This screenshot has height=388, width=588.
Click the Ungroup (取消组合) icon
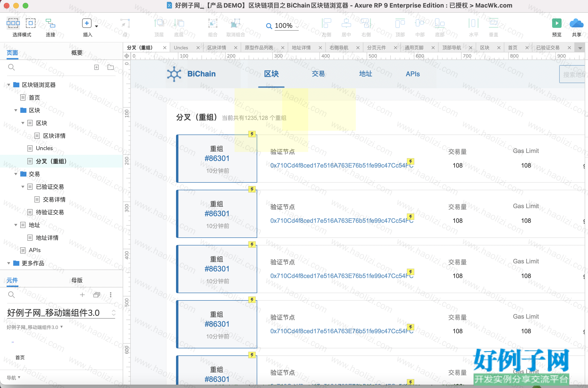click(x=235, y=23)
